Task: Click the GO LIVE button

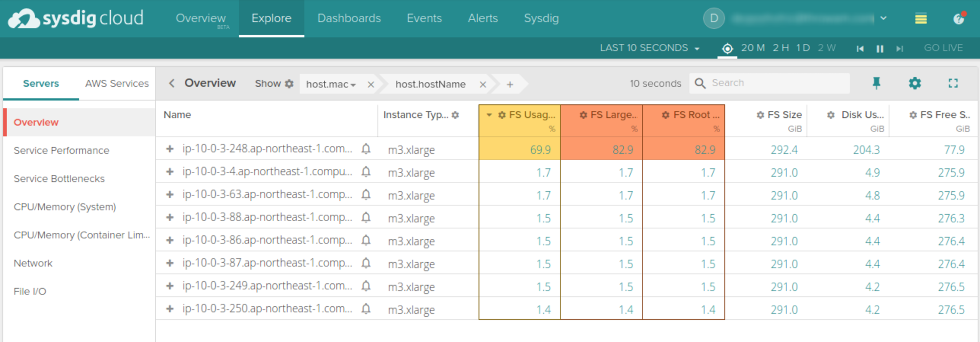Action: pyautogui.click(x=943, y=48)
